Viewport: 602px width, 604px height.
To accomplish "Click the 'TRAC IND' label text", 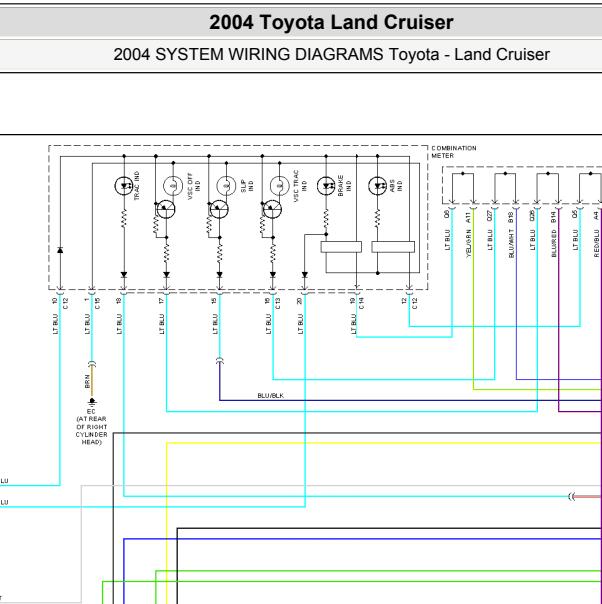I will (137, 186).
